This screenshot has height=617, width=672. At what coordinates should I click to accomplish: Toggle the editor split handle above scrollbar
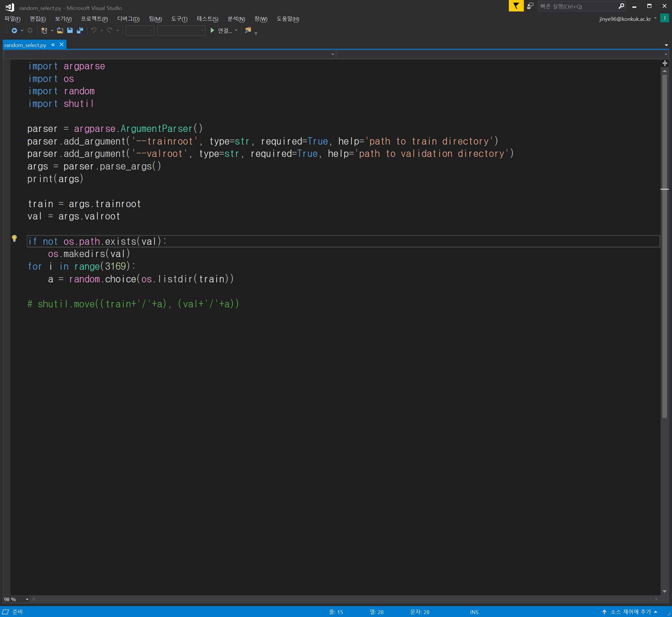pyautogui.click(x=665, y=63)
